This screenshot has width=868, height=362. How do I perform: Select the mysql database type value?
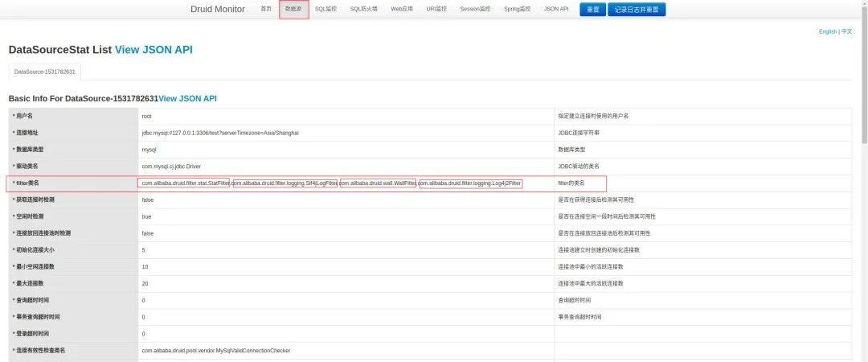pos(149,150)
